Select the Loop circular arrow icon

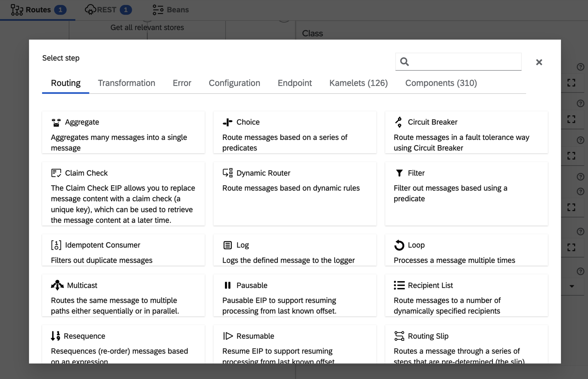399,245
